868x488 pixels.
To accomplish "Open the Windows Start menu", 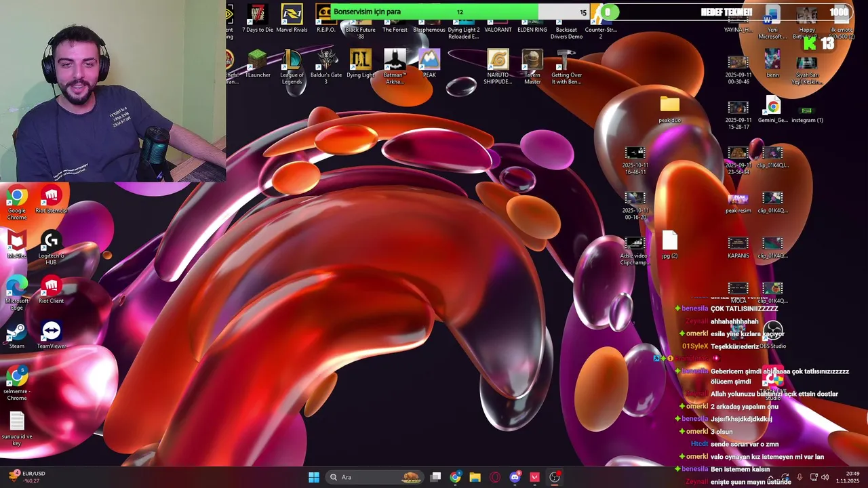I will (x=314, y=477).
